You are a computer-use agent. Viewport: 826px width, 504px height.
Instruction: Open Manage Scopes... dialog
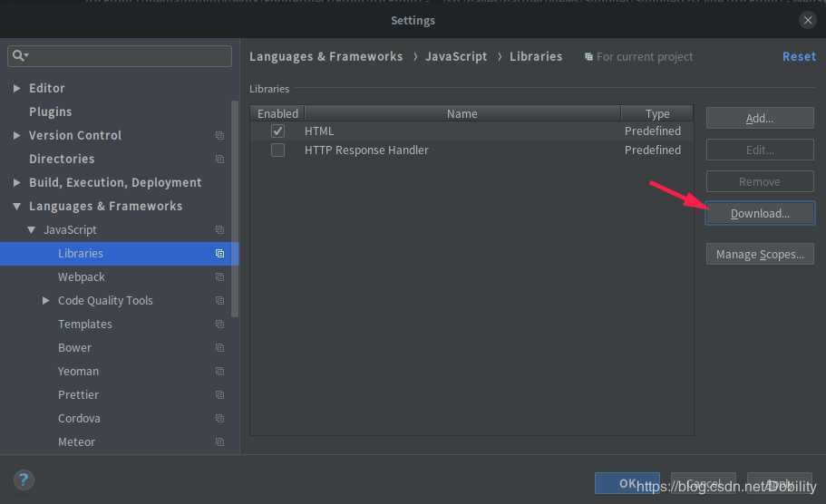pos(760,254)
